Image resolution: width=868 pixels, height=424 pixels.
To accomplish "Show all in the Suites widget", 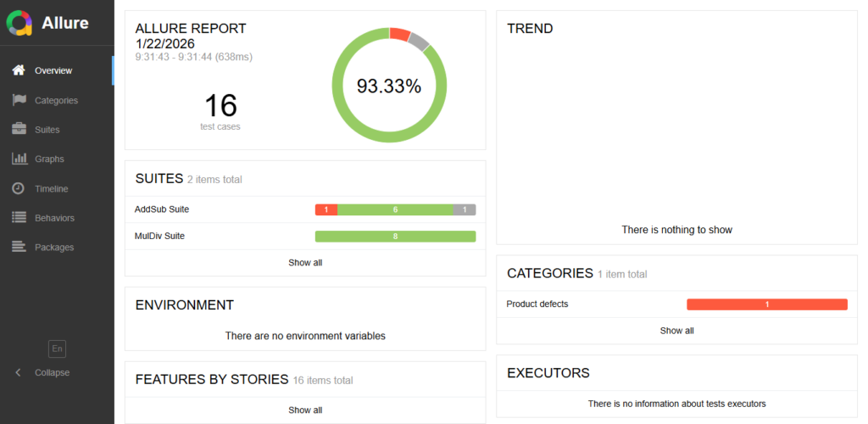I will 305,263.
